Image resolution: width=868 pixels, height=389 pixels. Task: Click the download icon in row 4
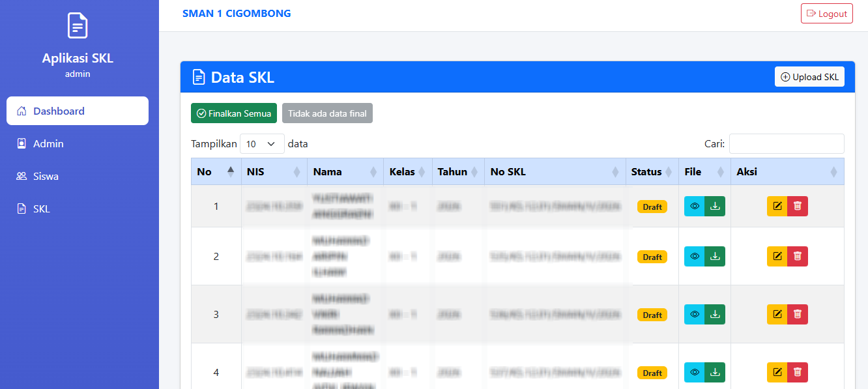coord(715,372)
